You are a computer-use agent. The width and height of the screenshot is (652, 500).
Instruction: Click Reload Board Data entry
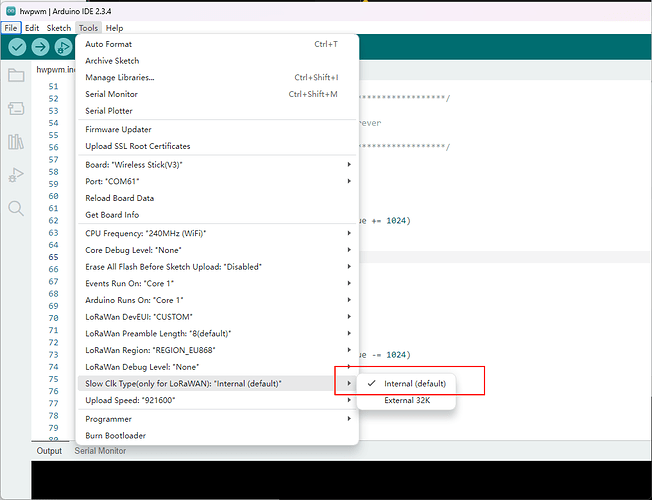217,198
